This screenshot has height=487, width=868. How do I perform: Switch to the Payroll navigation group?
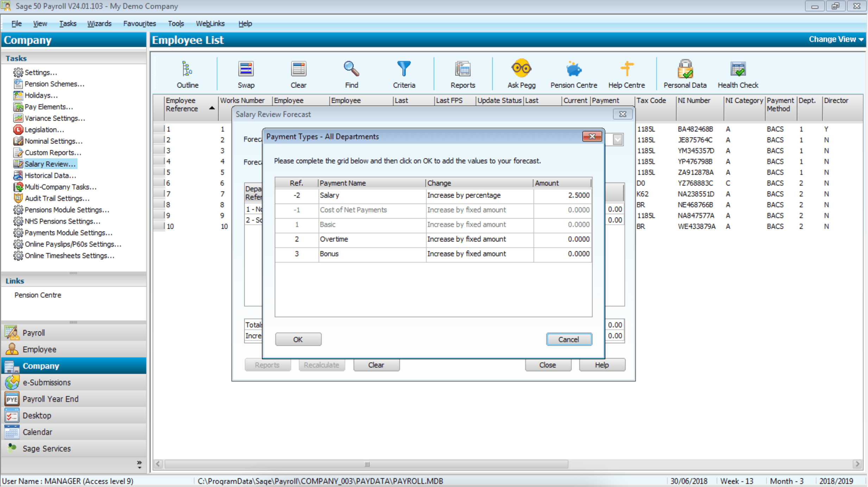74,333
